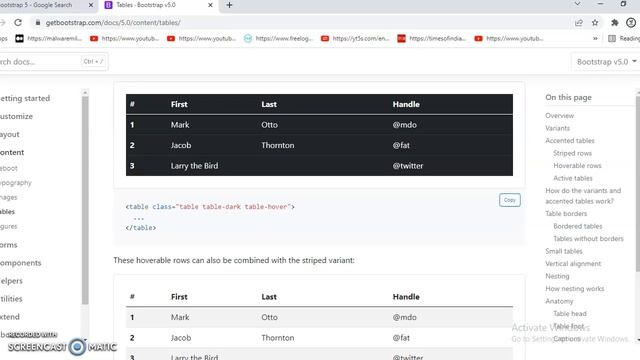Jump to Small tables section link
Viewport: 640px width, 360px height.
click(564, 251)
